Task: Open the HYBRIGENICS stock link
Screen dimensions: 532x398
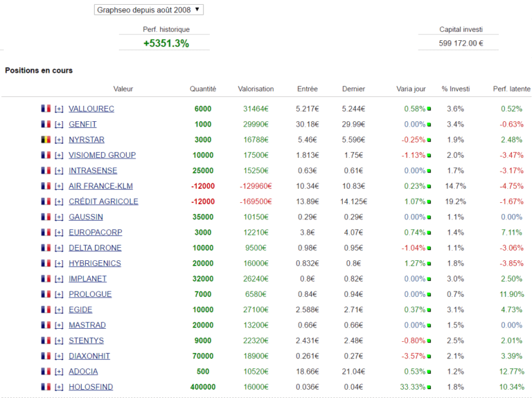Action: tap(94, 264)
